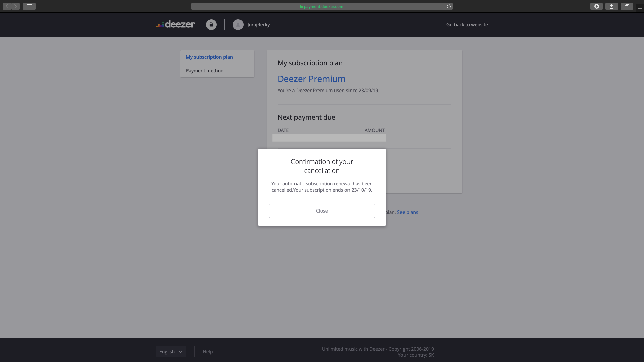Click the browser back arrow
Image resolution: width=644 pixels, height=362 pixels.
click(7, 6)
